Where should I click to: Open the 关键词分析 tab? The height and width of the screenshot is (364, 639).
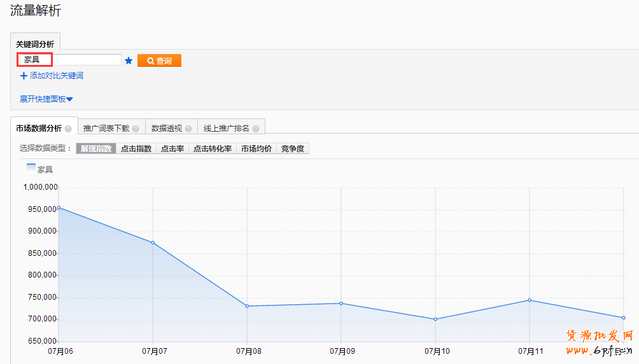tap(35, 44)
